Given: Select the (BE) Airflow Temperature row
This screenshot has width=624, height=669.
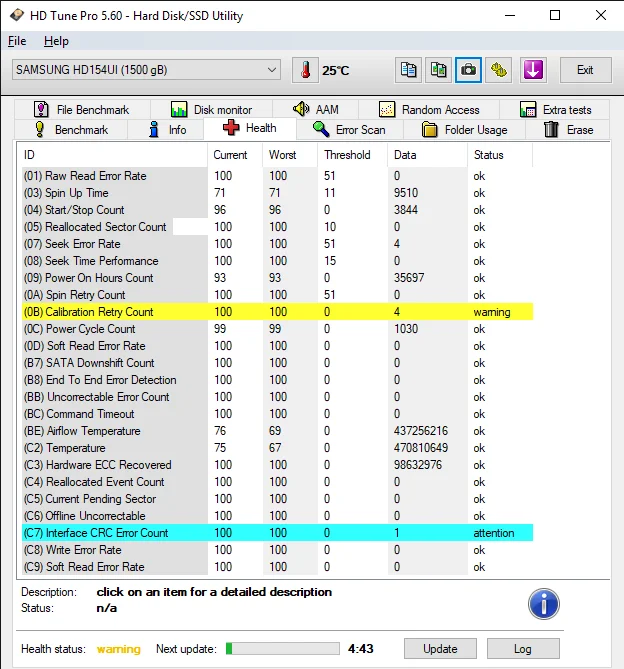Looking at the screenshot, I should click(277, 431).
